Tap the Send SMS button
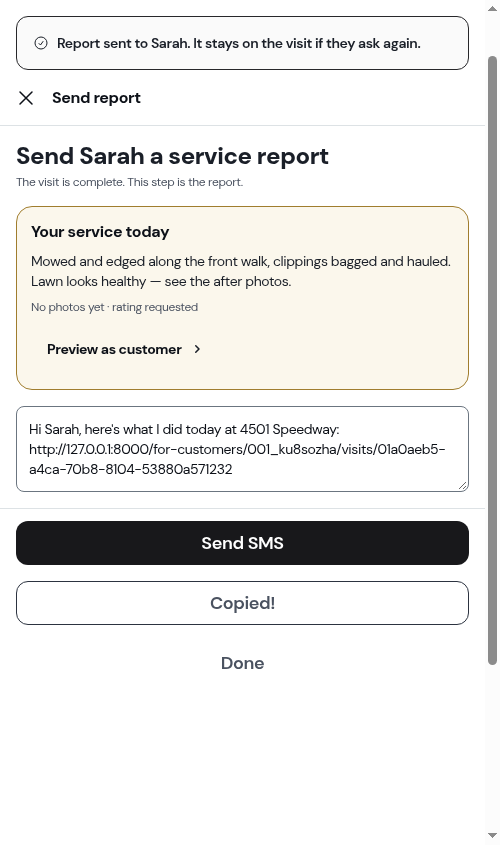The width and height of the screenshot is (500, 845). coord(242,543)
